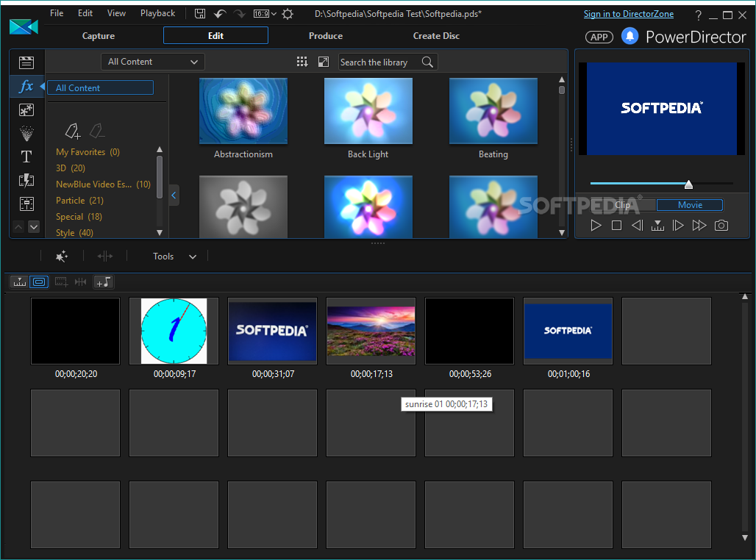The image size is (756, 560).
Task: Select the Abstractionism effect thumbnail
Action: pos(243,111)
